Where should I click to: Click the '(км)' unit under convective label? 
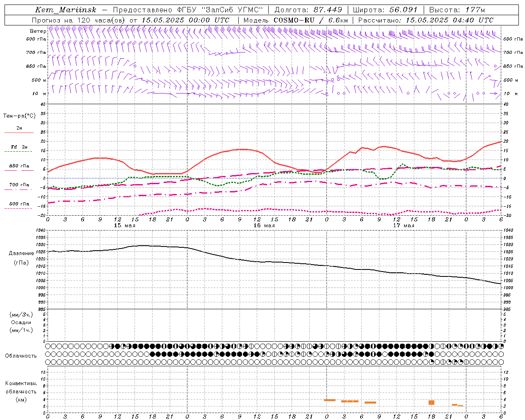[21, 399]
